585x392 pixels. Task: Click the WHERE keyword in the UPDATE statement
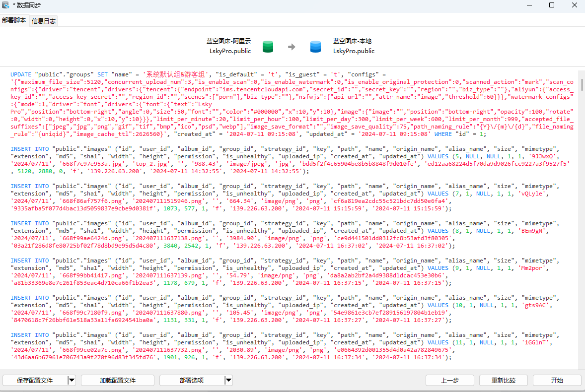(x=443, y=134)
